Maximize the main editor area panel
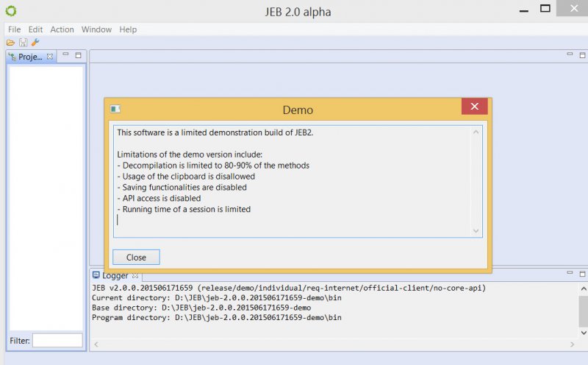Image resolution: width=588 pixels, height=365 pixels. point(582,55)
